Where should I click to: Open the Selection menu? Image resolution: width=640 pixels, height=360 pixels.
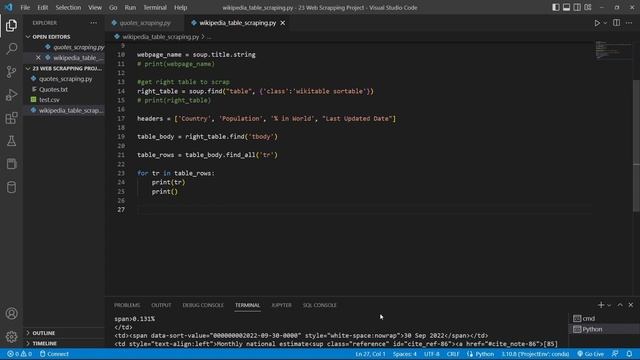pos(68,7)
